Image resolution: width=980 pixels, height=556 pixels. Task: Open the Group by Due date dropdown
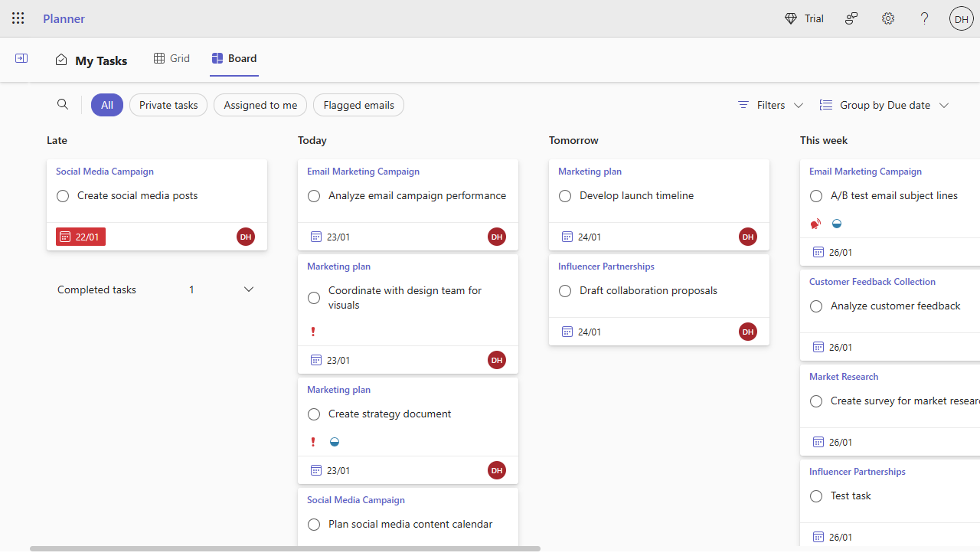point(884,105)
